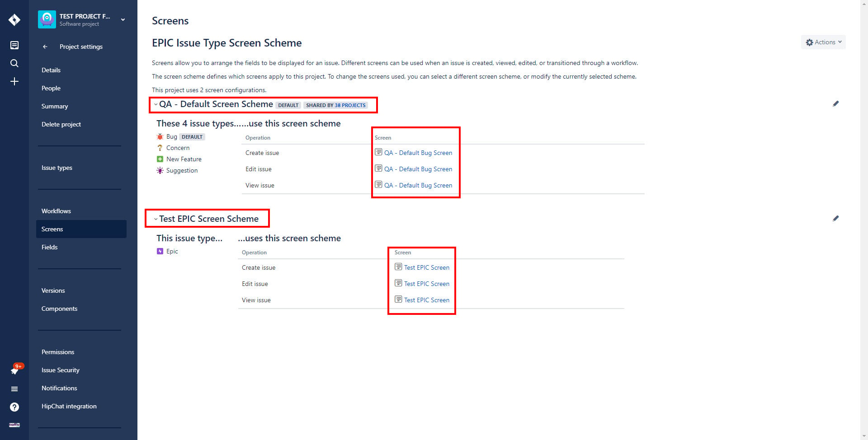Open the boards icon in left rail
Viewport: 868px width, 440px height.
[14, 45]
